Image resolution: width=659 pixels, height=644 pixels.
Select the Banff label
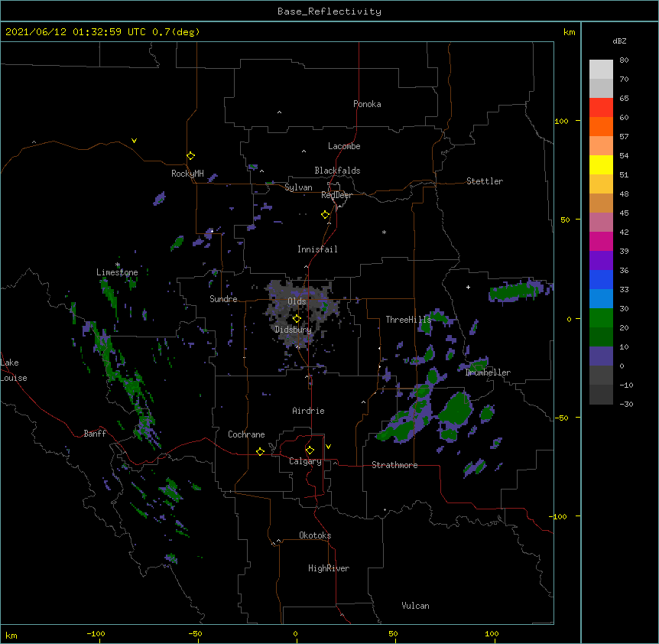click(95, 434)
